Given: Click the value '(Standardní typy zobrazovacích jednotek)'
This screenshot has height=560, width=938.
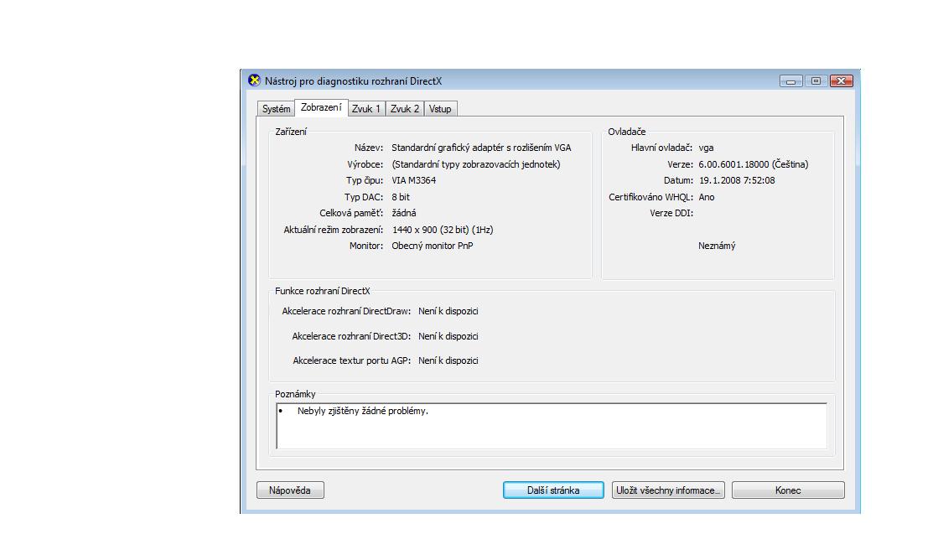Looking at the screenshot, I should [476, 164].
